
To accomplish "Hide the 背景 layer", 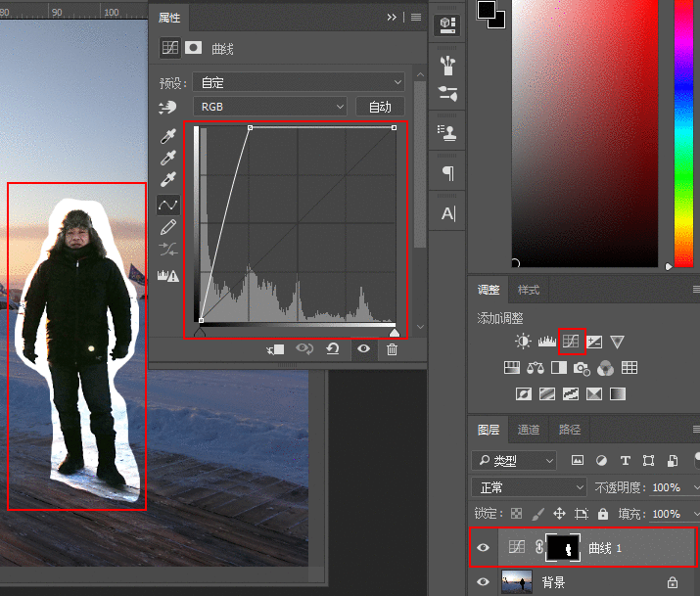I will (483, 582).
